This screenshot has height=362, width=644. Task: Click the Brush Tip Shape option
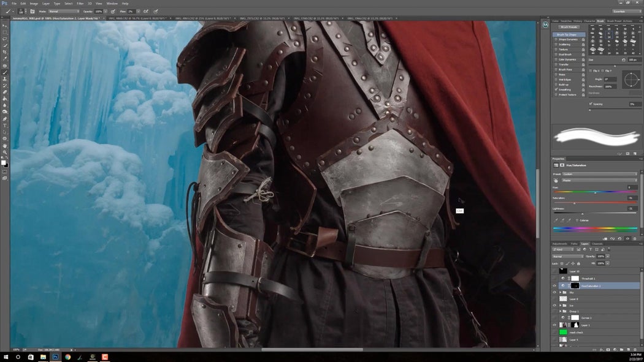coord(567,34)
